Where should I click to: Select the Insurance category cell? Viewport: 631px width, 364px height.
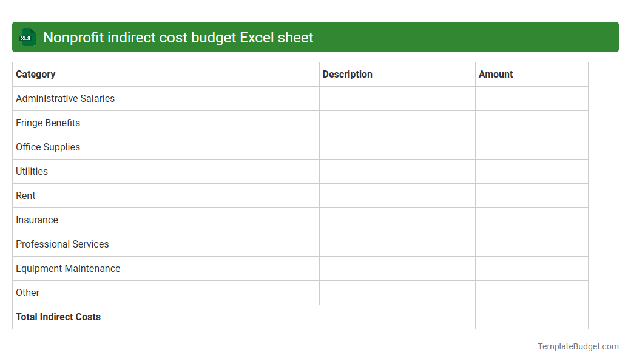click(36, 220)
